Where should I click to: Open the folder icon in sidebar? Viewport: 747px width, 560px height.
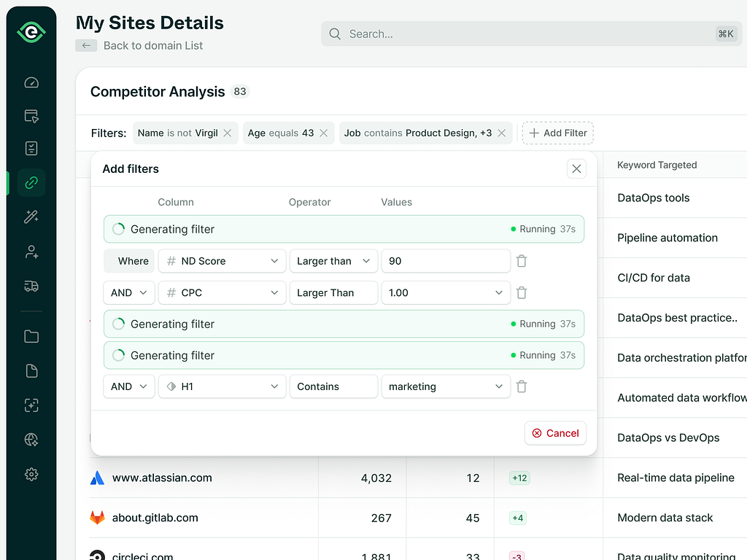(31, 337)
